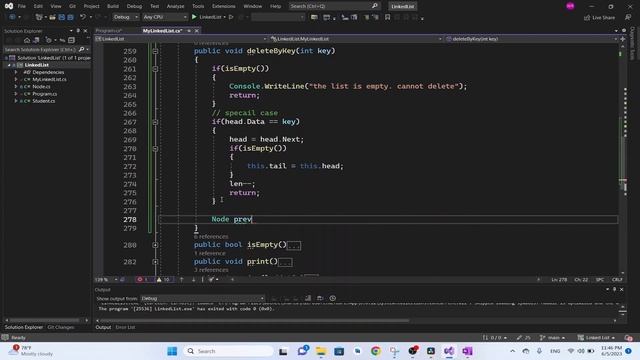Open Chrome from the taskbar
Viewport: 640px width, 360px height.
click(x=376, y=351)
